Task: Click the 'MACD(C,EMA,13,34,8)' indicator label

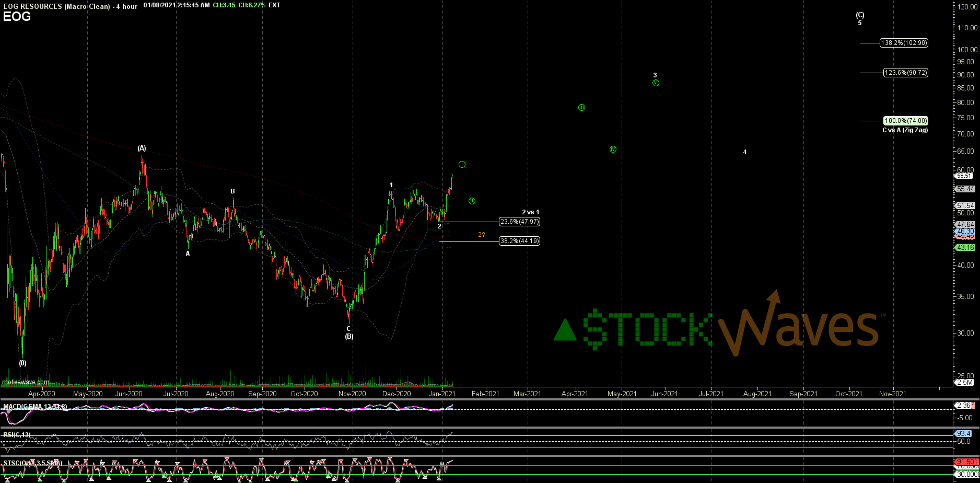Action: [x=34, y=406]
